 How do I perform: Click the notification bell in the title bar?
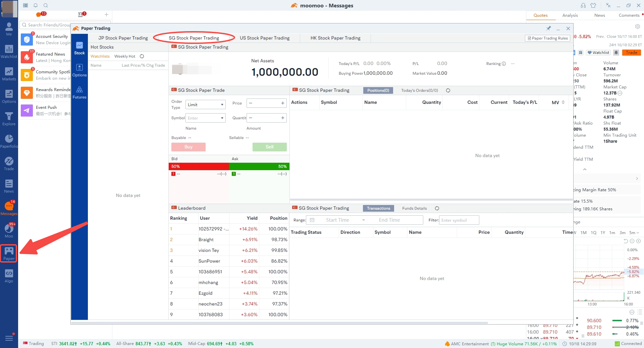pos(36,5)
